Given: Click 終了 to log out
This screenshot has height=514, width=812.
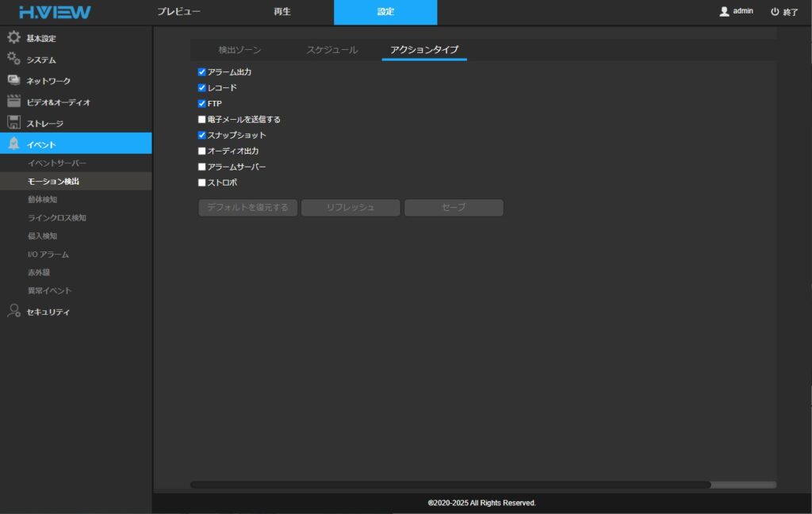Looking at the screenshot, I should tap(791, 12).
